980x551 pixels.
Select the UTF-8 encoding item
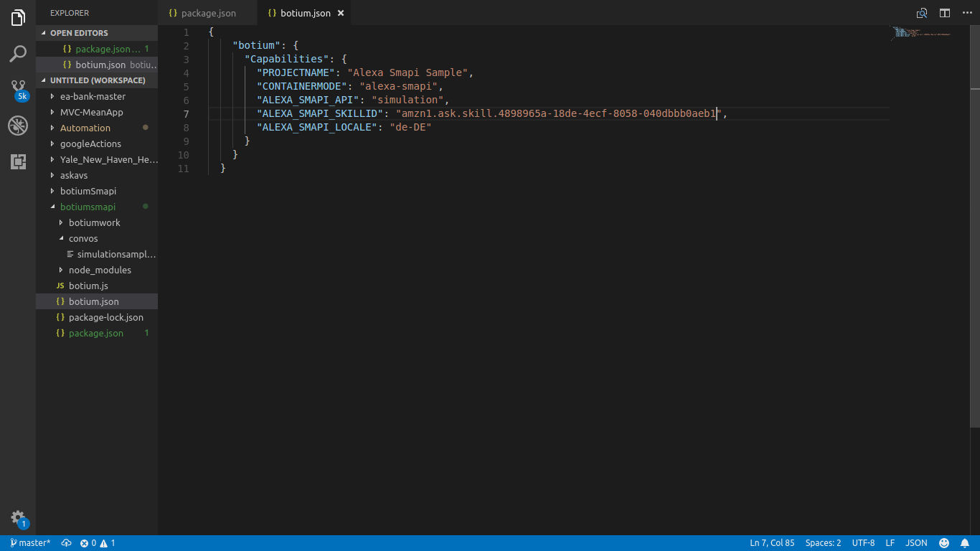(863, 543)
